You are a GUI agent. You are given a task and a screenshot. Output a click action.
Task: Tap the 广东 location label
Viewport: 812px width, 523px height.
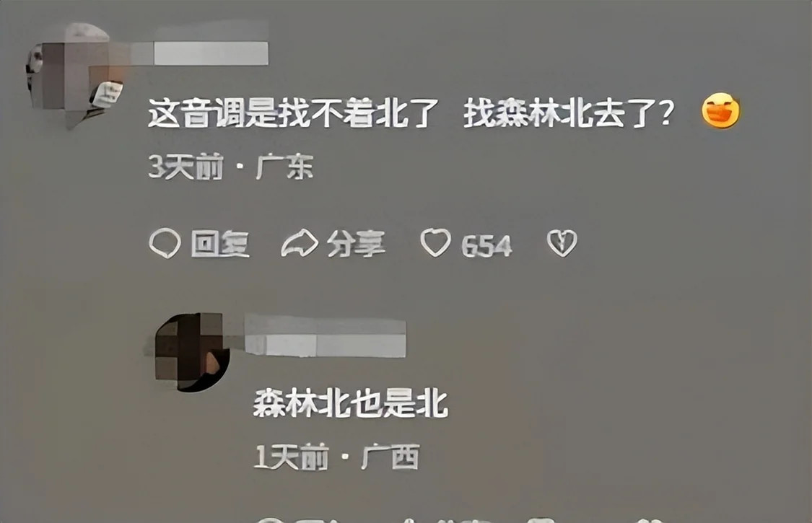tap(285, 167)
